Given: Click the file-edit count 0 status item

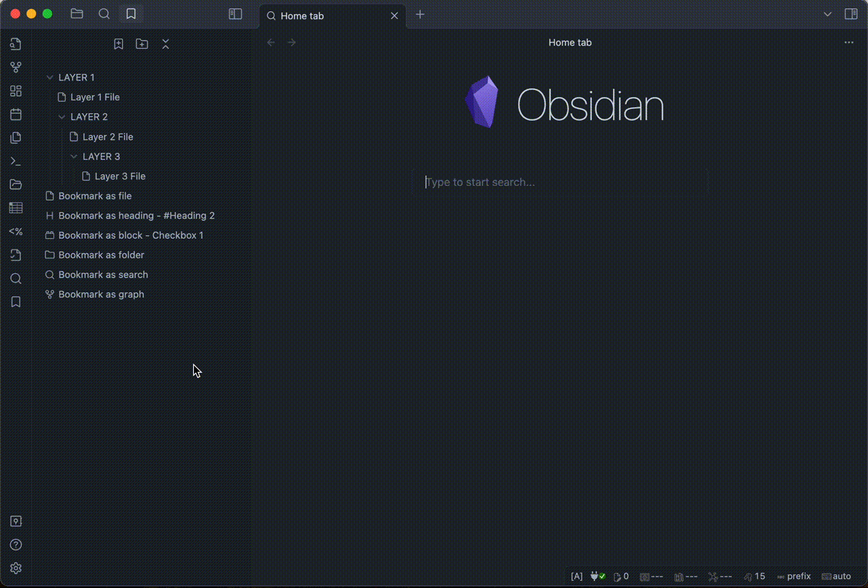Looking at the screenshot, I should point(621,576).
